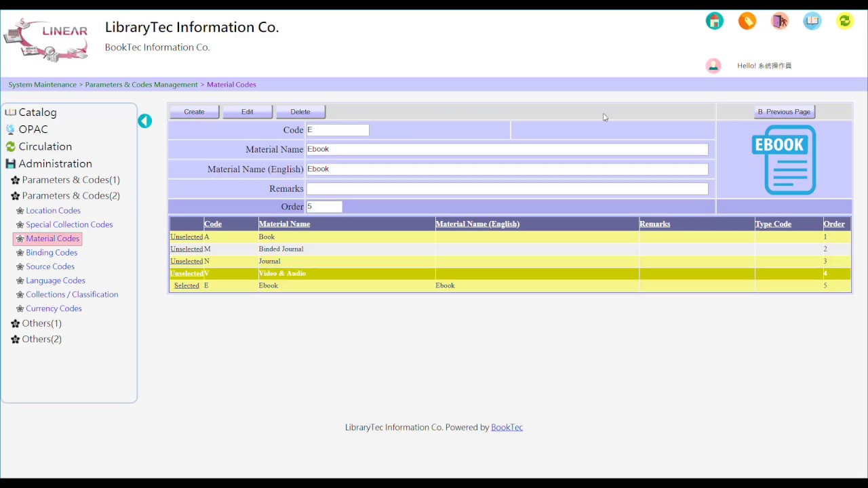Open the blue open-book icon in header
Image resolution: width=868 pixels, height=488 pixels.
tap(812, 21)
